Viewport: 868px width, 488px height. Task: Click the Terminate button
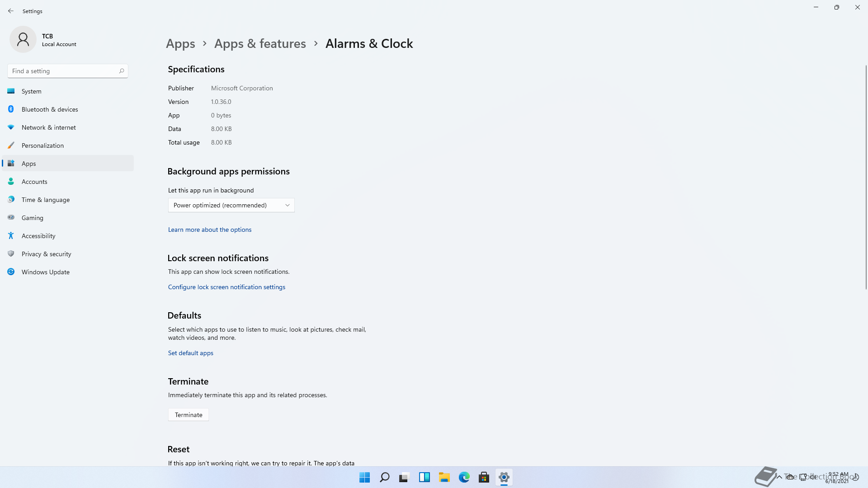(189, 415)
